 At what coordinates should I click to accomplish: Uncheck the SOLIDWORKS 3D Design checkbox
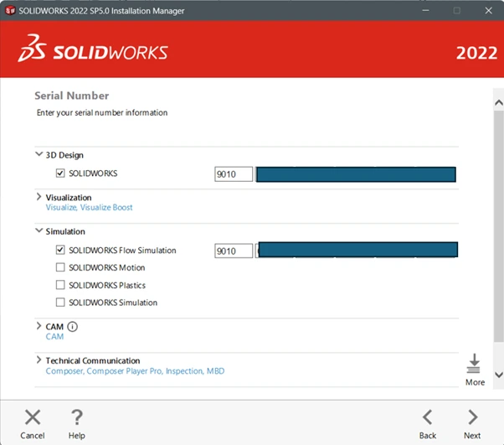point(60,173)
